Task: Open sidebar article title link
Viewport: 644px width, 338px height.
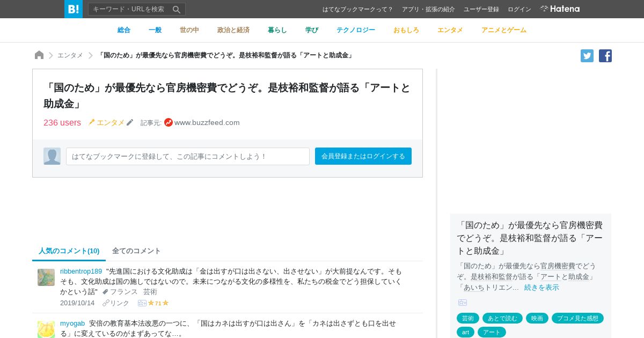Action: click(530, 238)
